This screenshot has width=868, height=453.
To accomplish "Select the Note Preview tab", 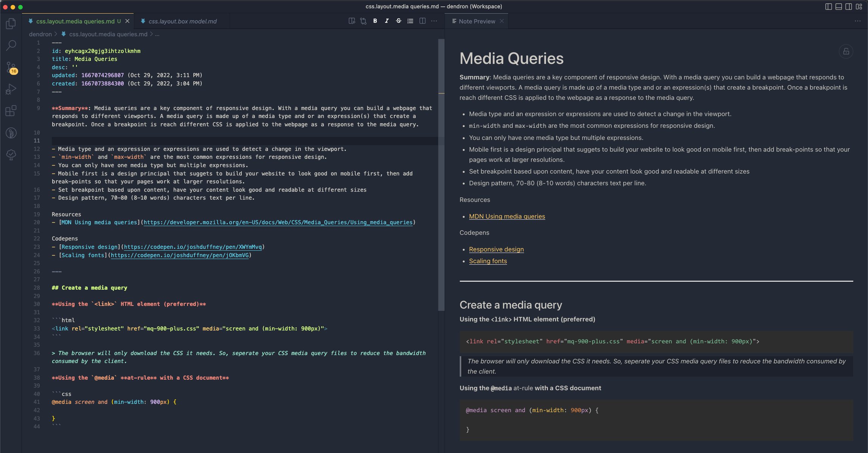I will click(x=477, y=21).
